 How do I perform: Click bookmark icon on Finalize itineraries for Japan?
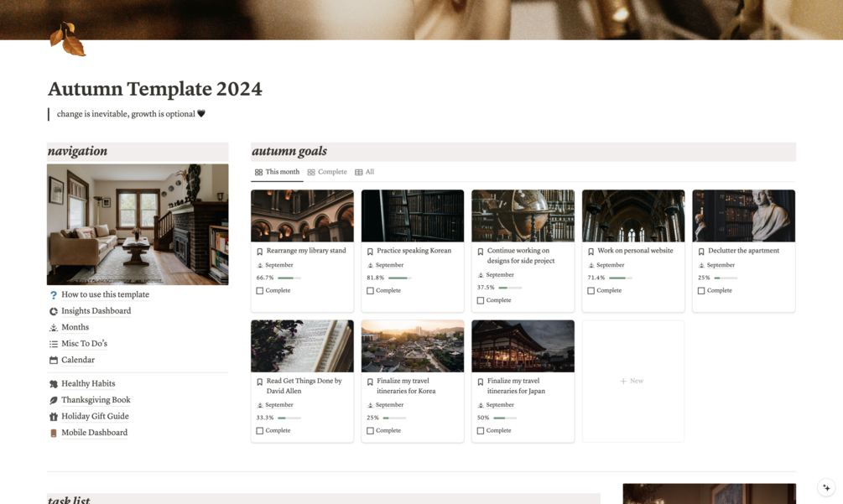point(481,382)
